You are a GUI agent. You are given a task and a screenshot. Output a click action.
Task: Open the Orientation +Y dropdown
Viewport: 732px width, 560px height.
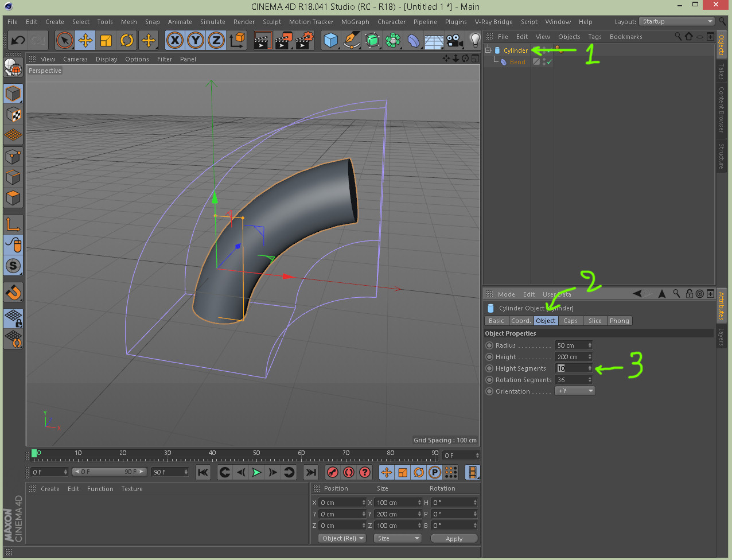(x=575, y=391)
